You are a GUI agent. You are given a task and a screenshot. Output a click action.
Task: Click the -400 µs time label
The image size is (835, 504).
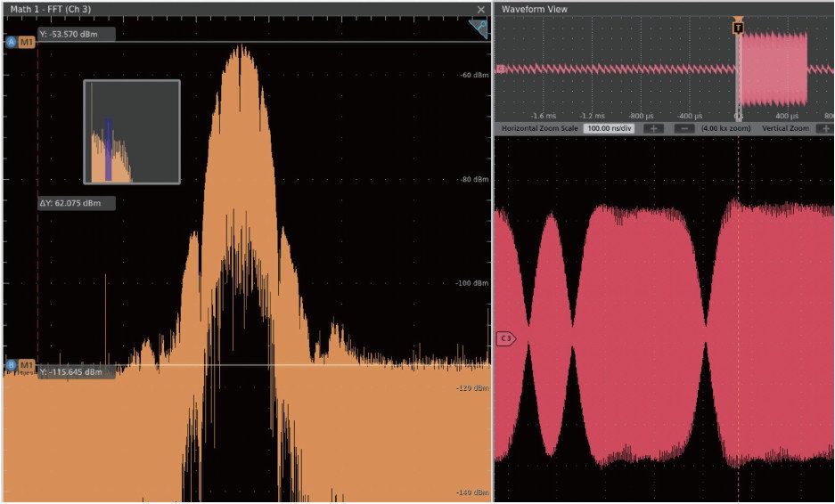pyautogui.click(x=690, y=116)
